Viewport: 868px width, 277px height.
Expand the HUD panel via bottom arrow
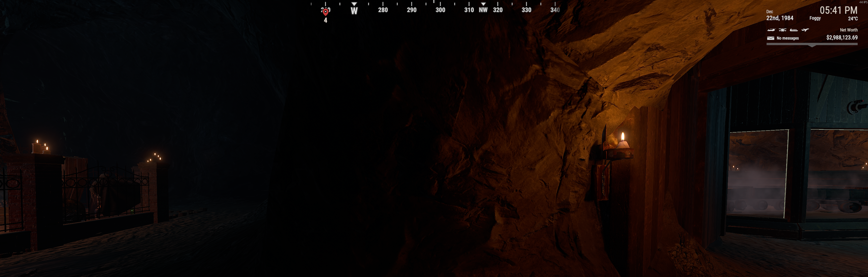[x=812, y=46]
